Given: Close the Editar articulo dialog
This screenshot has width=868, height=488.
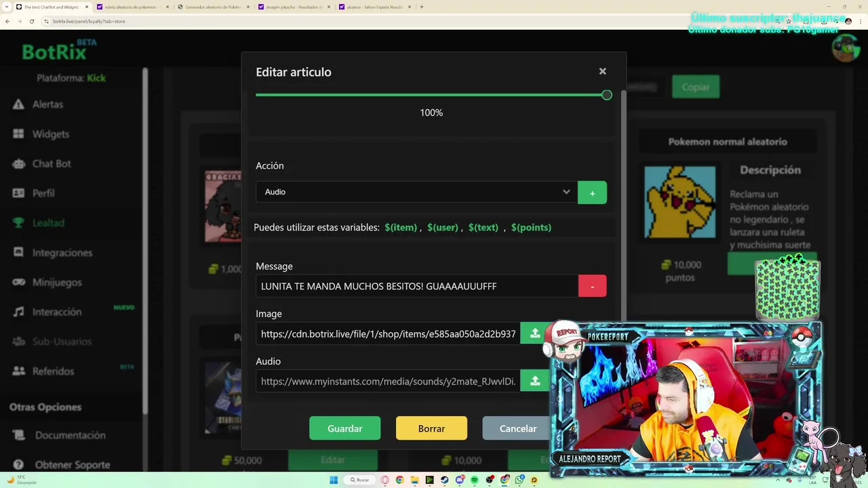Looking at the screenshot, I should coord(602,71).
